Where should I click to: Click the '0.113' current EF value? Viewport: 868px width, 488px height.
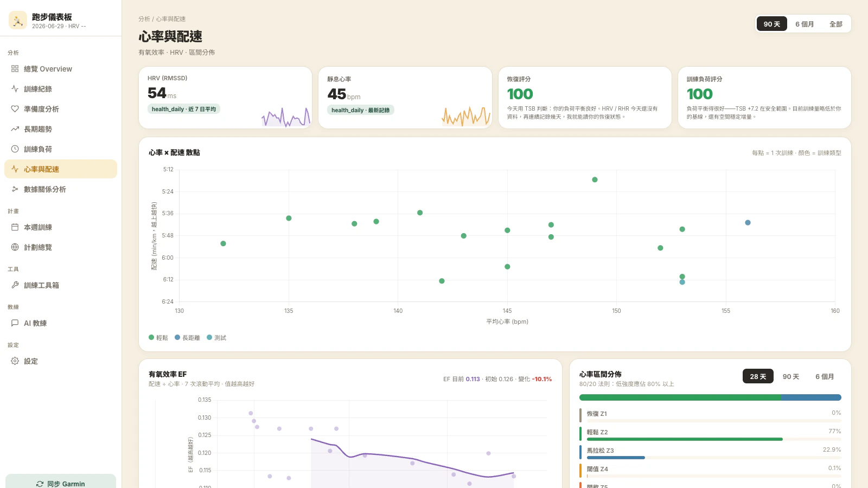click(x=473, y=379)
